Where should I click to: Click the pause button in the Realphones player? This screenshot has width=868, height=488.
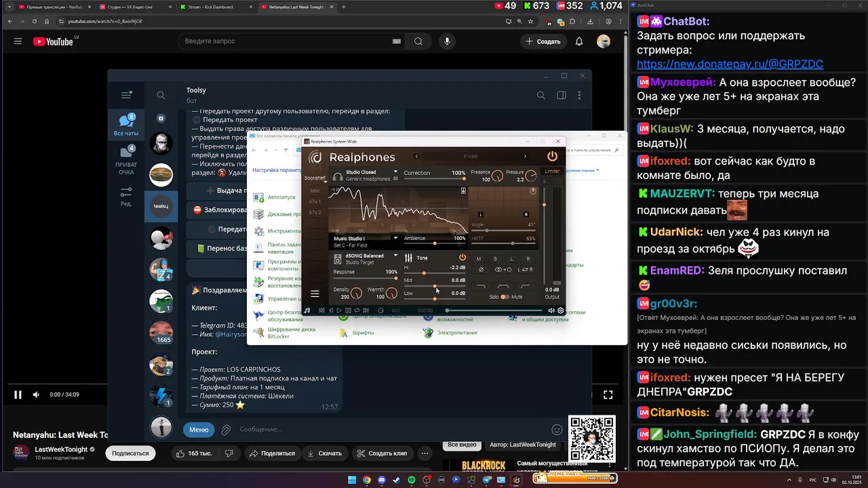click(348, 310)
